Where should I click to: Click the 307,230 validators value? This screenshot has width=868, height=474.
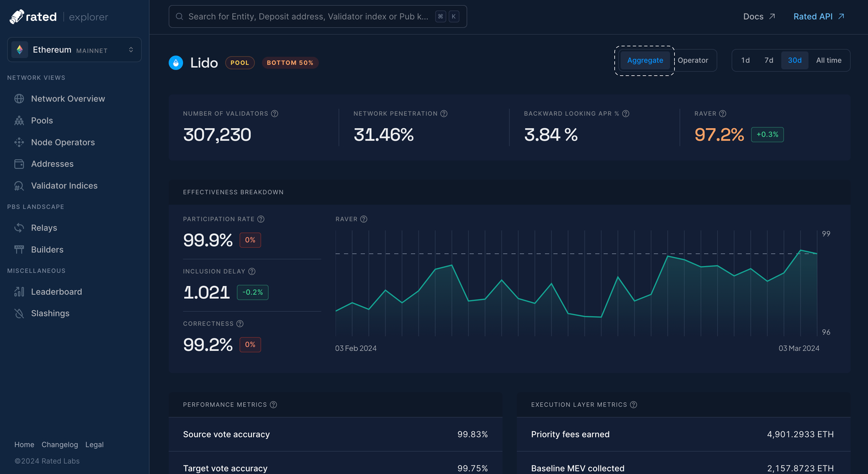pyautogui.click(x=217, y=135)
